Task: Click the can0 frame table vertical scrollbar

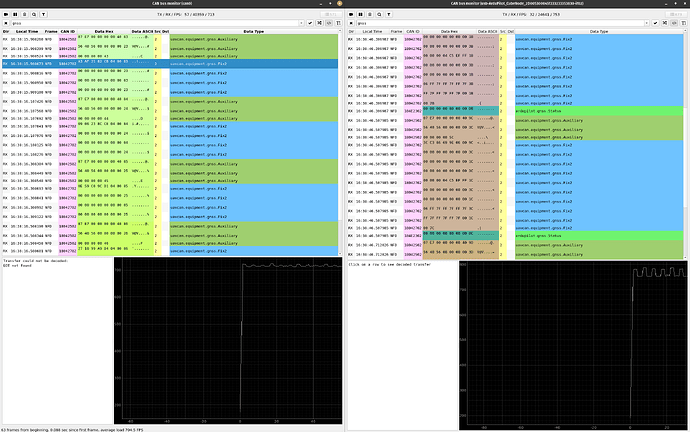Action: [340, 142]
